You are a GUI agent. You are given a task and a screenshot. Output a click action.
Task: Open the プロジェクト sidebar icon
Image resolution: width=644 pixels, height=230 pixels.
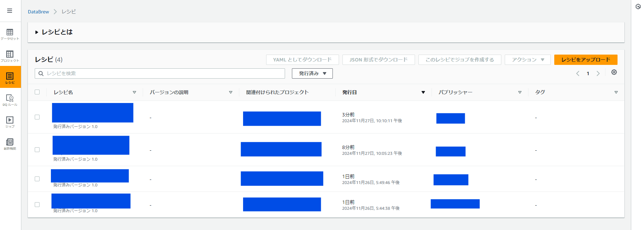click(10, 56)
